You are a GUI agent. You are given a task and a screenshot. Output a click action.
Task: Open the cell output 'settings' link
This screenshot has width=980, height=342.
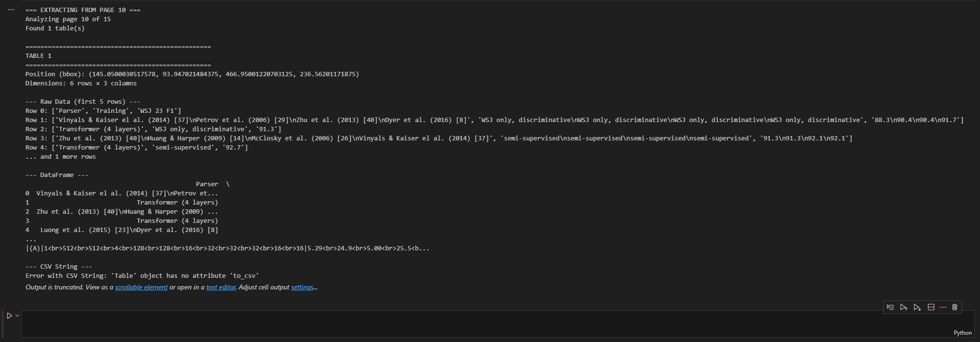pyautogui.click(x=302, y=287)
